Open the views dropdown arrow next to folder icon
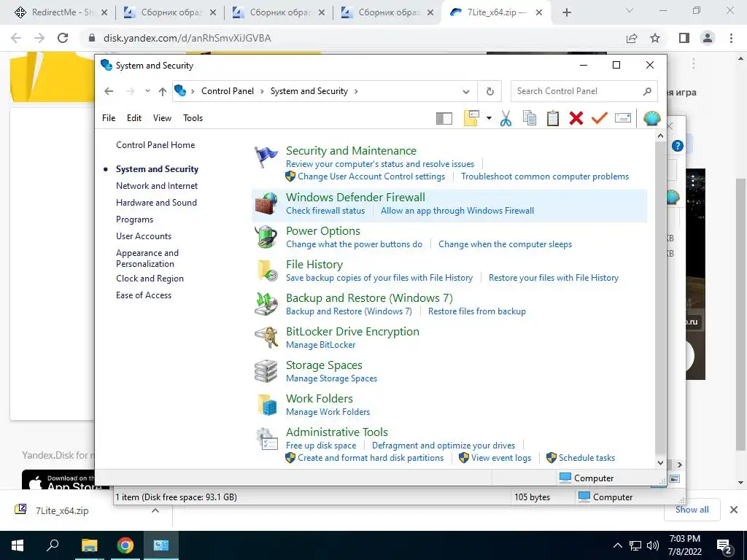This screenshot has width=747, height=560. point(489,118)
